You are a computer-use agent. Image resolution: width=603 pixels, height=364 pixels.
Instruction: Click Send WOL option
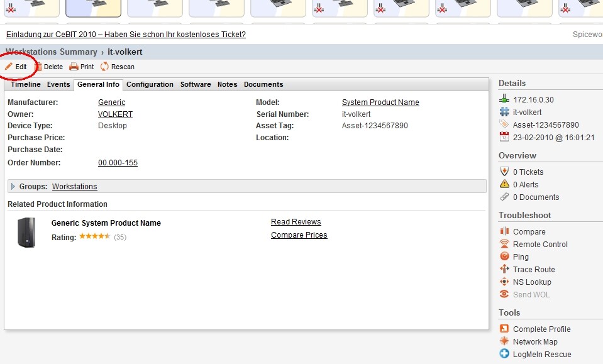pos(530,294)
